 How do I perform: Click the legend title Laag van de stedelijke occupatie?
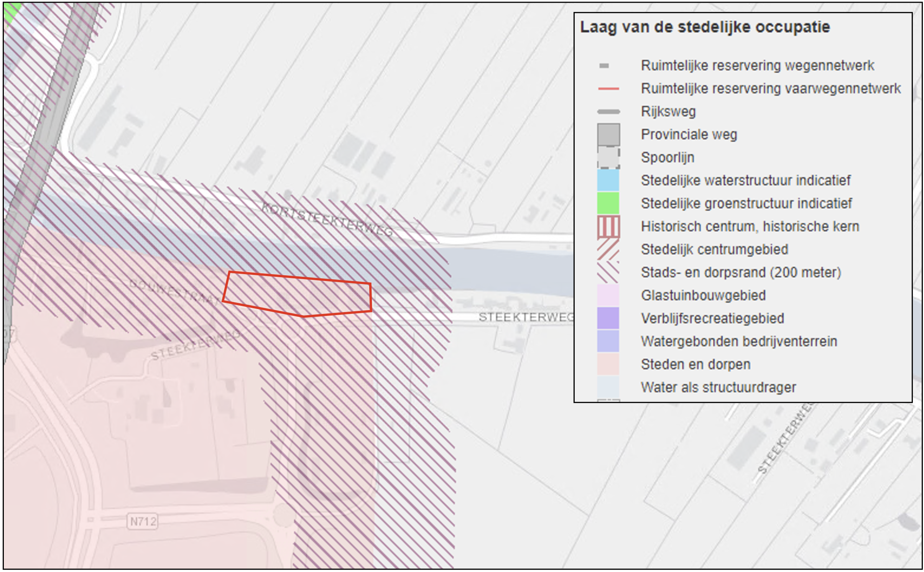click(x=705, y=27)
